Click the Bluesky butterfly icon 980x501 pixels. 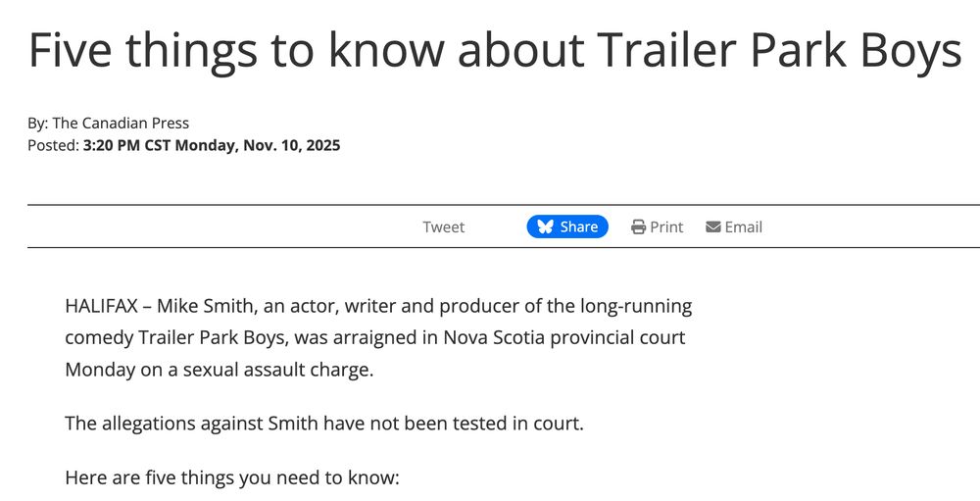pyautogui.click(x=545, y=226)
